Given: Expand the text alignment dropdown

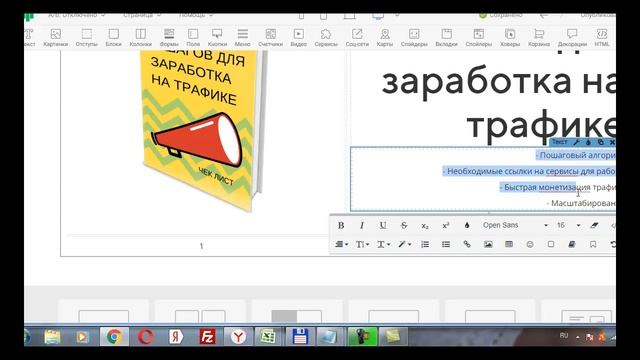Looking at the screenshot, I should (341, 244).
